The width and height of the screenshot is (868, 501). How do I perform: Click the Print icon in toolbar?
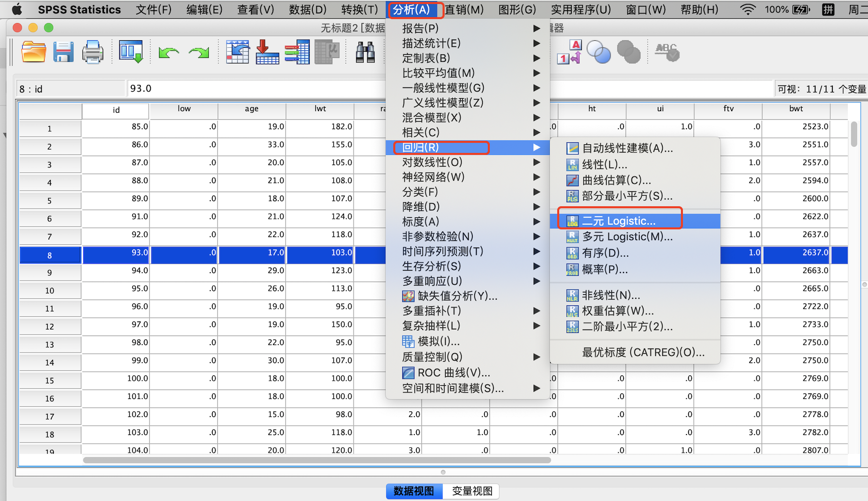click(x=93, y=52)
